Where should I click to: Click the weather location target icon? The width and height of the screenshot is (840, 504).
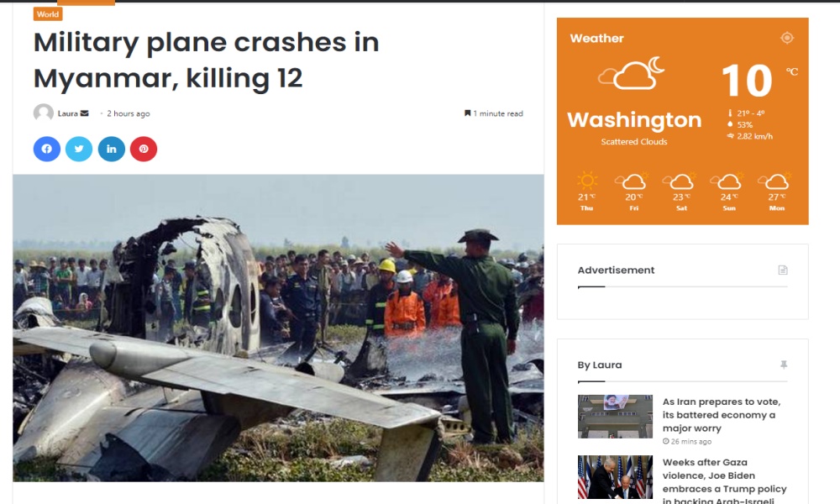click(x=787, y=38)
